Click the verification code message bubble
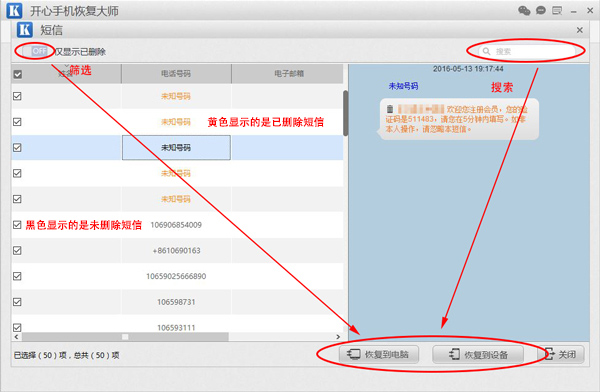This screenshot has width=600, height=392. [x=458, y=119]
